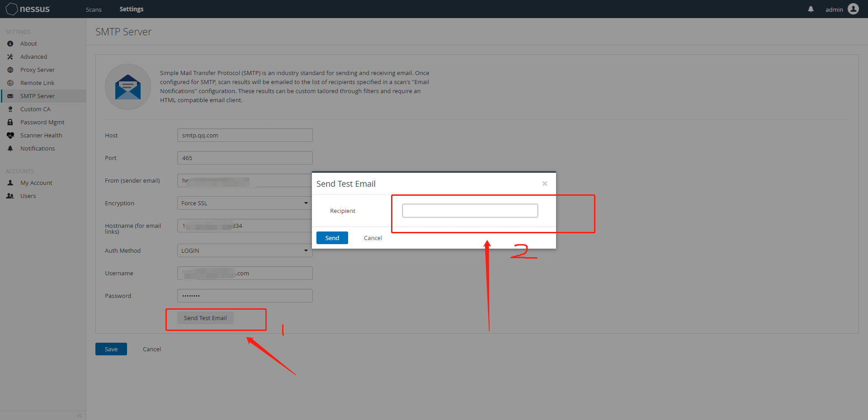Click the Encryption label
The image size is (868, 420).
[x=119, y=203]
